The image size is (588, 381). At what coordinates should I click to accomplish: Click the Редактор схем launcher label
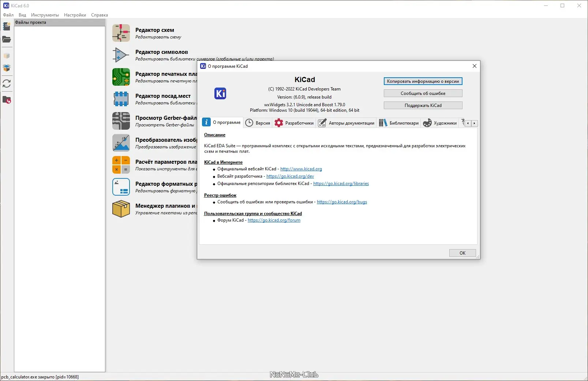[155, 30]
